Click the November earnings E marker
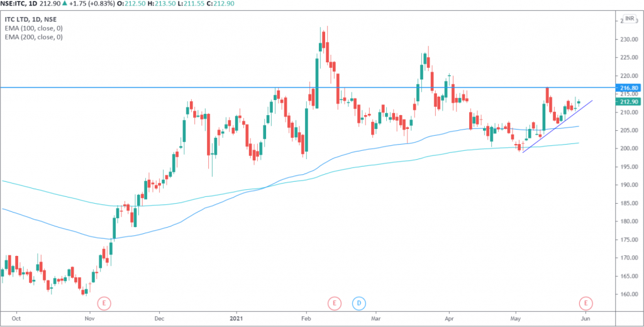Viewport: 644px width, 327px height. 104,303
